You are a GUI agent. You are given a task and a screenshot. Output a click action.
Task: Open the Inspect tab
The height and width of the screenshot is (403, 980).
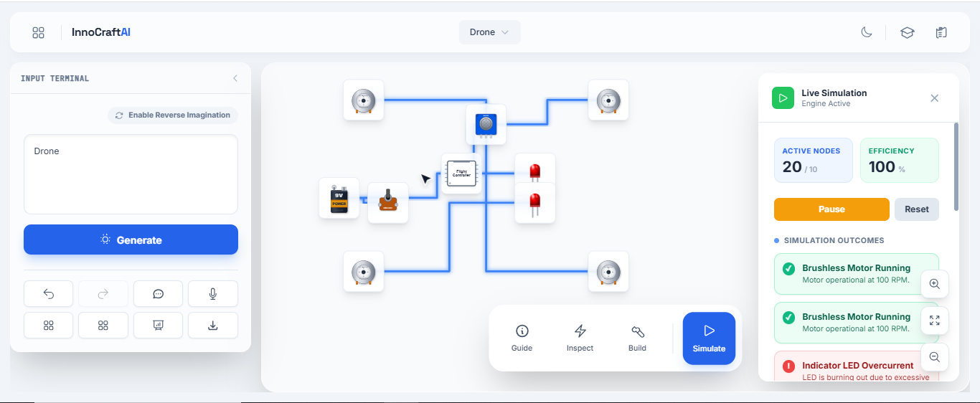coord(580,338)
